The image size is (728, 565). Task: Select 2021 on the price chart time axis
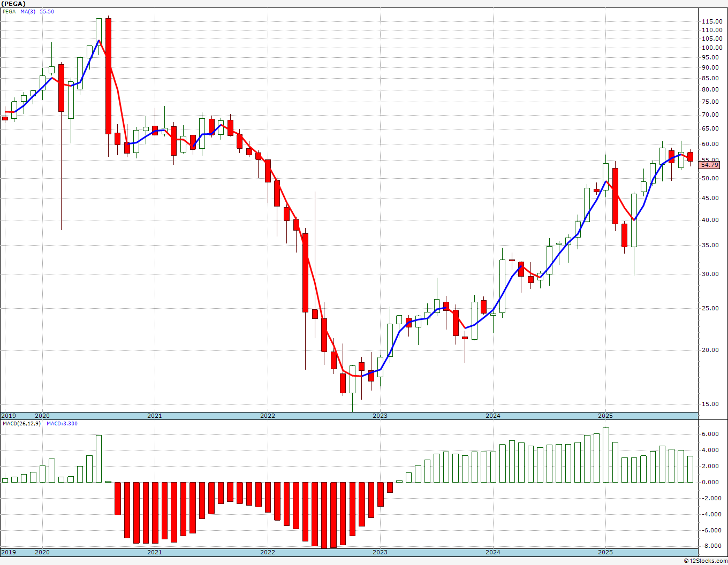pyautogui.click(x=155, y=416)
